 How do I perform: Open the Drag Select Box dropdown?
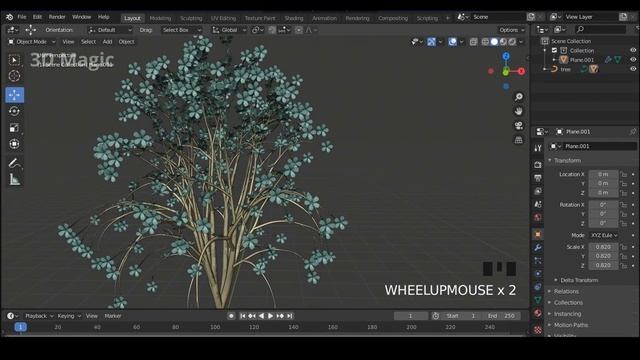tap(181, 30)
